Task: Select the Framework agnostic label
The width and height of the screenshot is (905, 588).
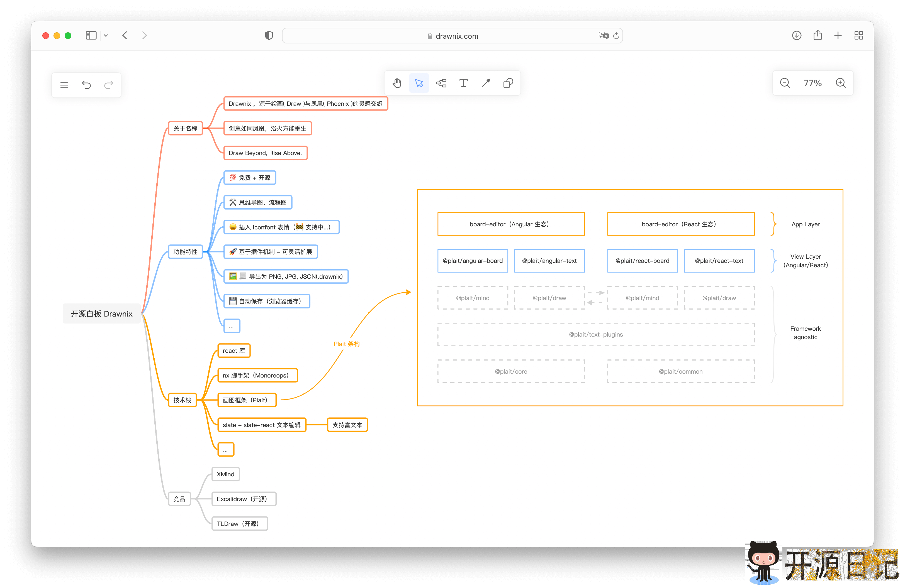Action: tap(805, 333)
